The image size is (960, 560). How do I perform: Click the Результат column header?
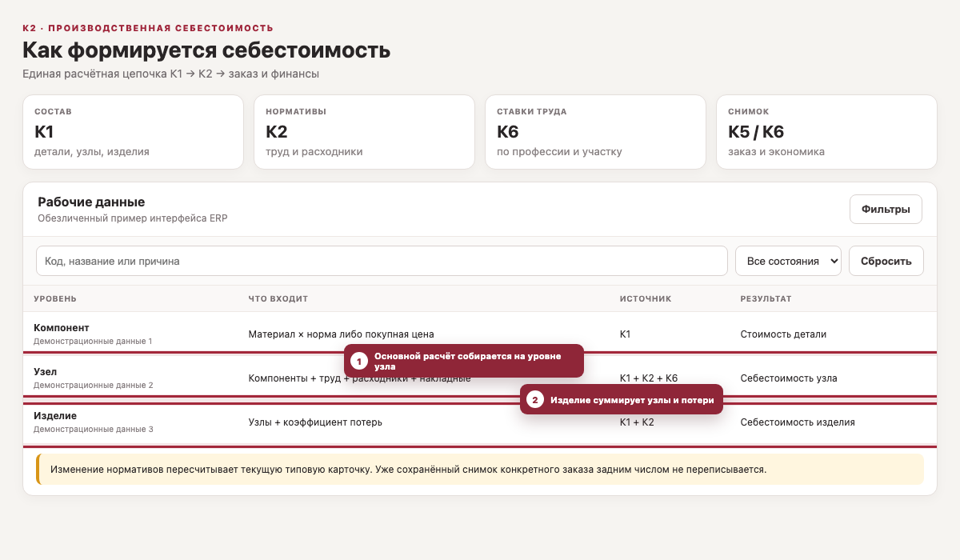coord(766,298)
